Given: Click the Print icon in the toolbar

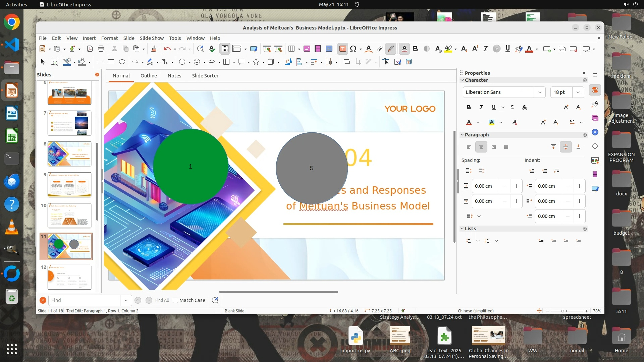Looking at the screenshot, I should (x=101, y=49).
